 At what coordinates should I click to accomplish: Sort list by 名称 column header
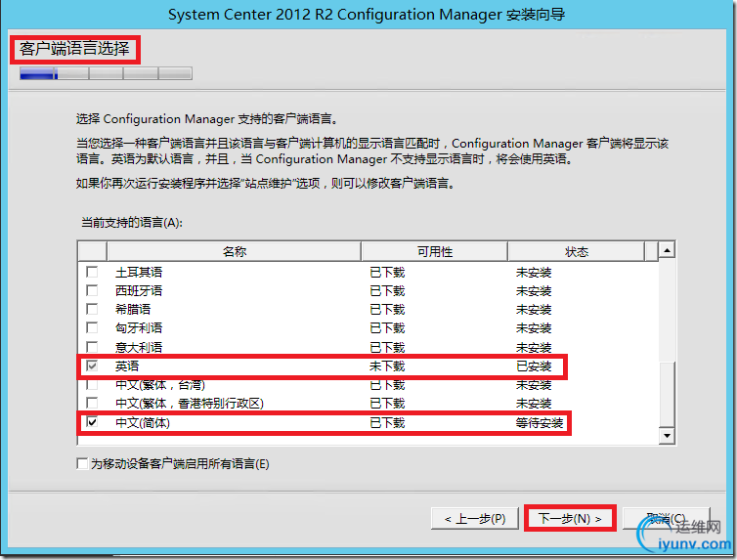[x=234, y=252]
